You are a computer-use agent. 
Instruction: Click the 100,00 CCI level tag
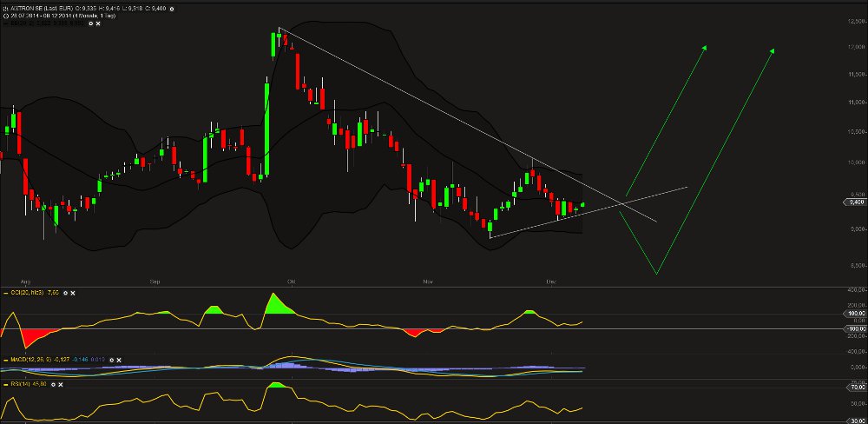(857, 314)
